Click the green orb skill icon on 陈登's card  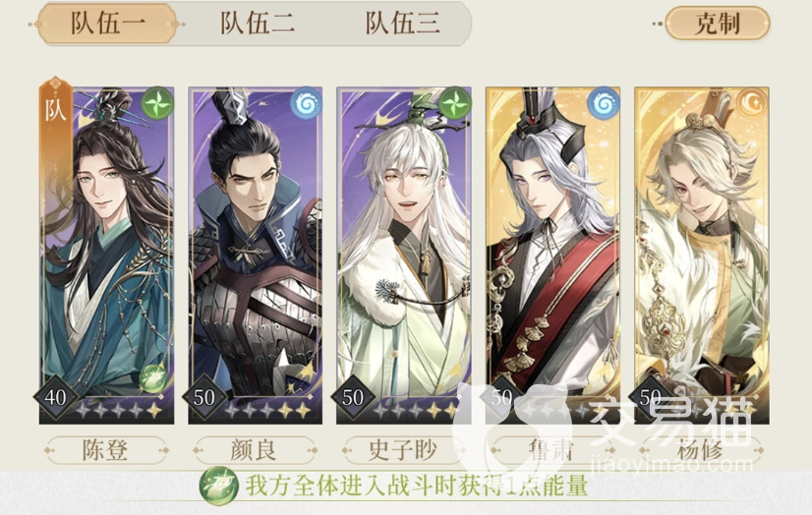[153, 379]
